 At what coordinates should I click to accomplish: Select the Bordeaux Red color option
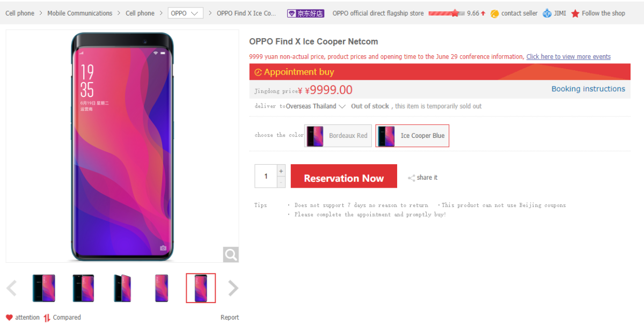(338, 136)
